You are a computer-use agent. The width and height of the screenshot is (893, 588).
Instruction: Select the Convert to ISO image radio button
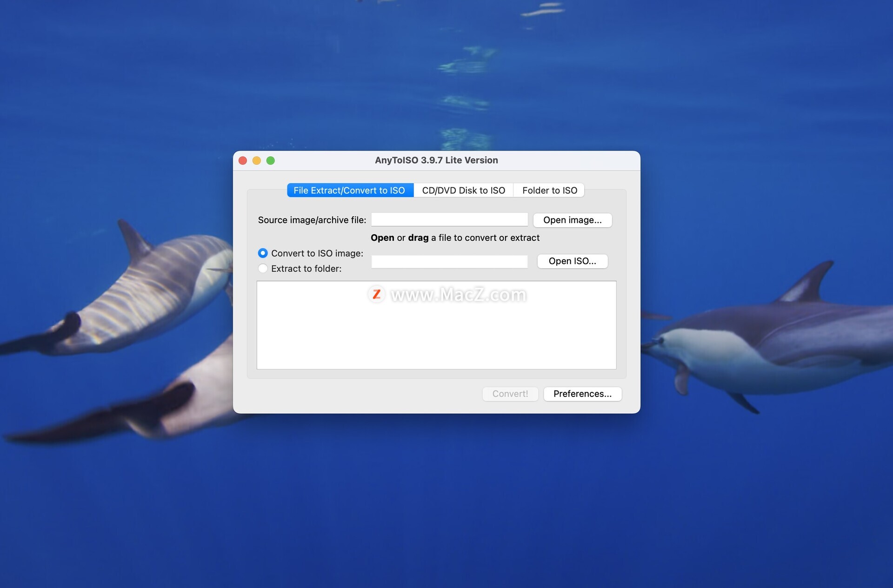point(263,253)
